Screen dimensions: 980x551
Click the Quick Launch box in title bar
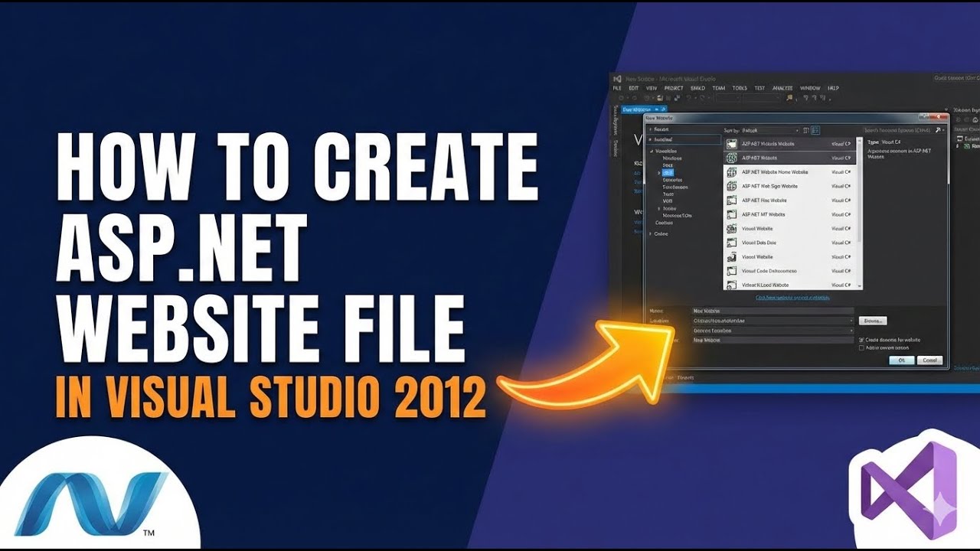click(957, 78)
